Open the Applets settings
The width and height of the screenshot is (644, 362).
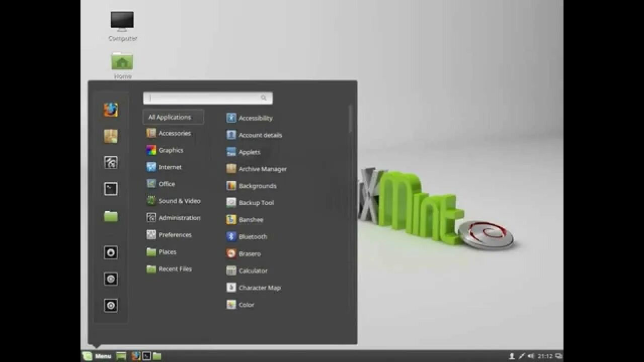pos(244,152)
